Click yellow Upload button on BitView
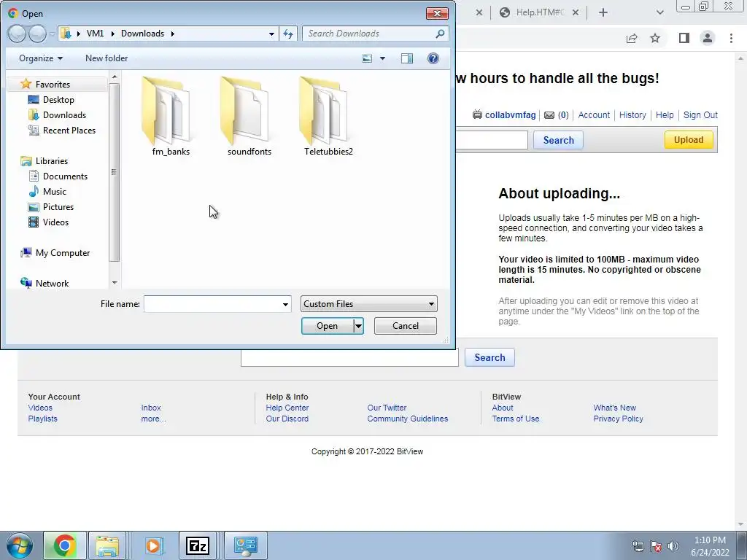Image resolution: width=747 pixels, height=560 pixels. (689, 139)
